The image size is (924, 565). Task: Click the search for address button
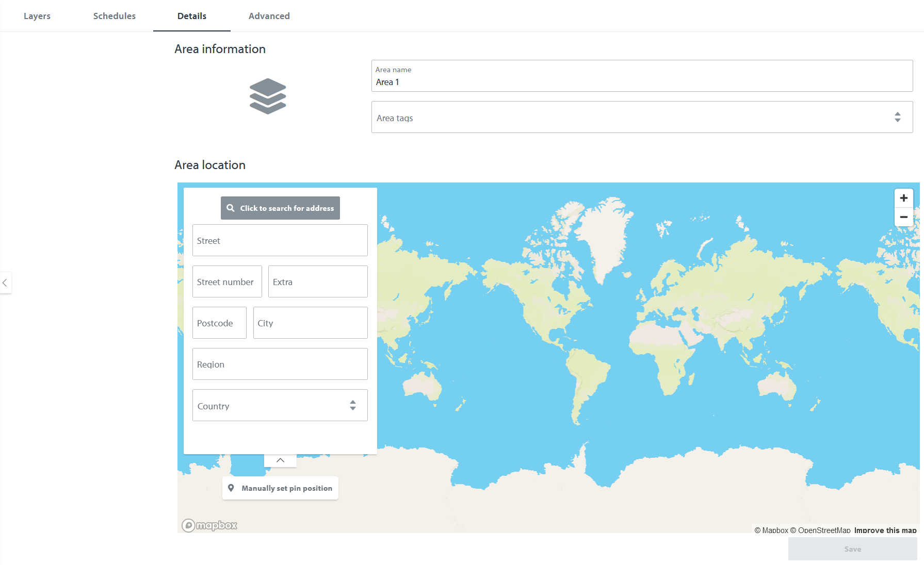280,208
